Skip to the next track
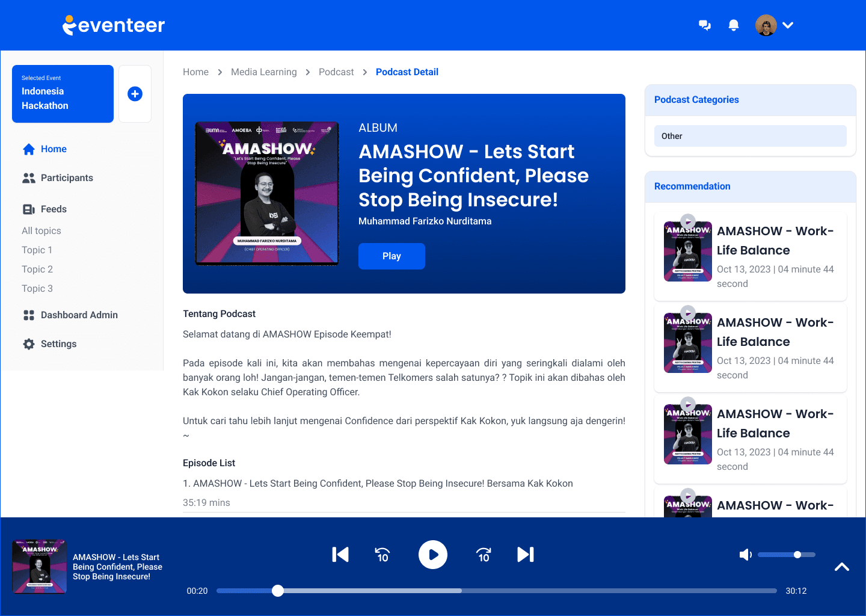 point(526,555)
